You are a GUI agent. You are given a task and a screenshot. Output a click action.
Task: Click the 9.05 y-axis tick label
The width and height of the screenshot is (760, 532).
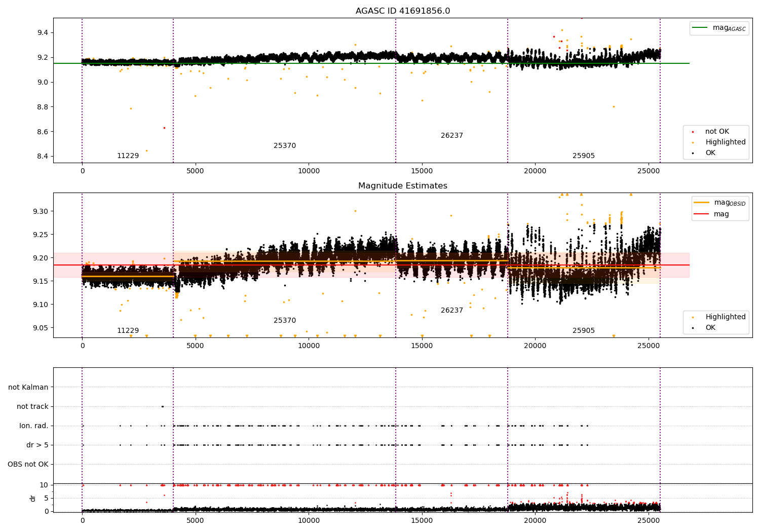pos(41,328)
